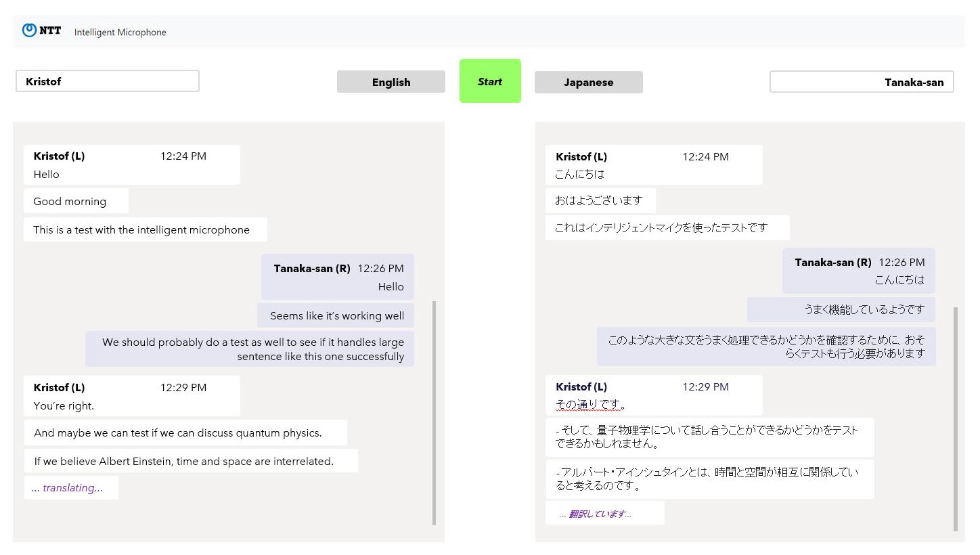Click "これはインテリジェントマイクを使ったテストです" message
The width and height of the screenshot is (980, 555).
click(x=667, y=227)
